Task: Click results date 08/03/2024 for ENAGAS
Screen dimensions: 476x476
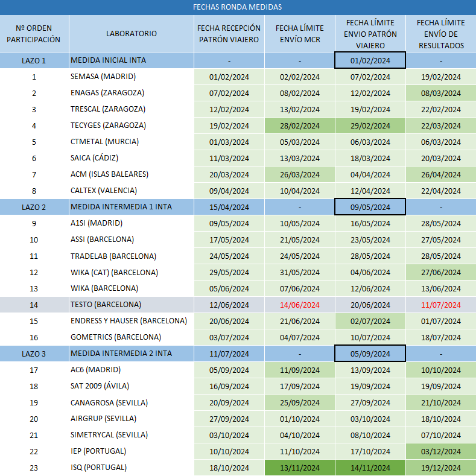Action: [x=441, y=93]
